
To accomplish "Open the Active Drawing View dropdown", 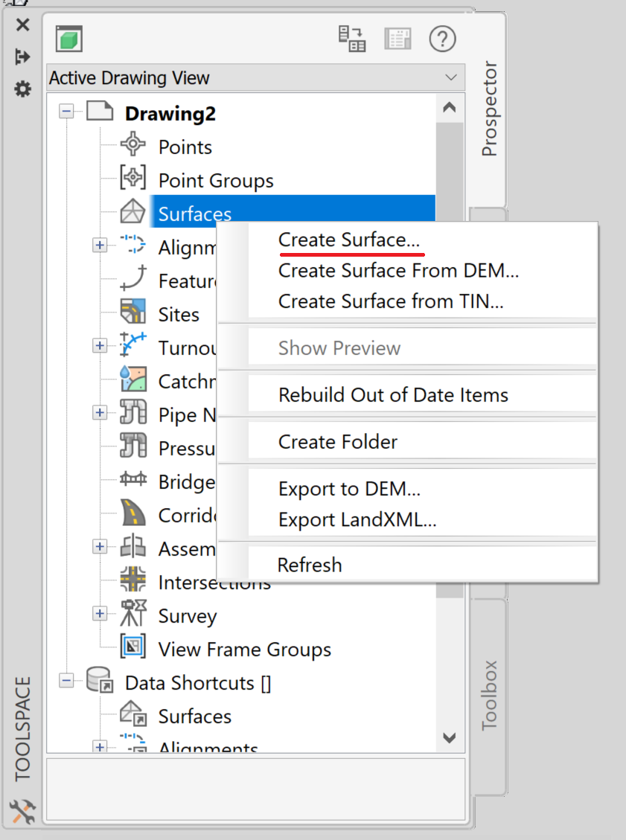I will point(450,77).
